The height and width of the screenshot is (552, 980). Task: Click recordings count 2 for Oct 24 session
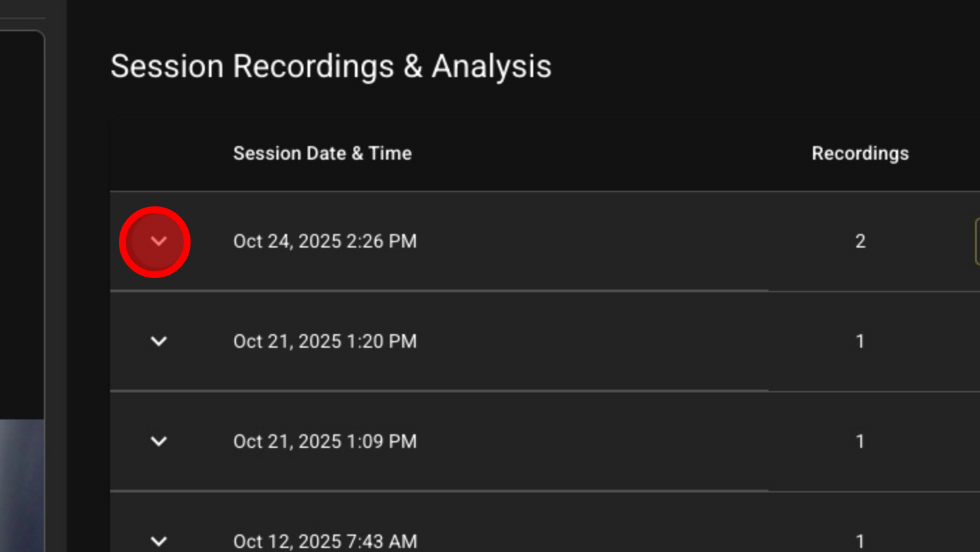pos(860,241)
